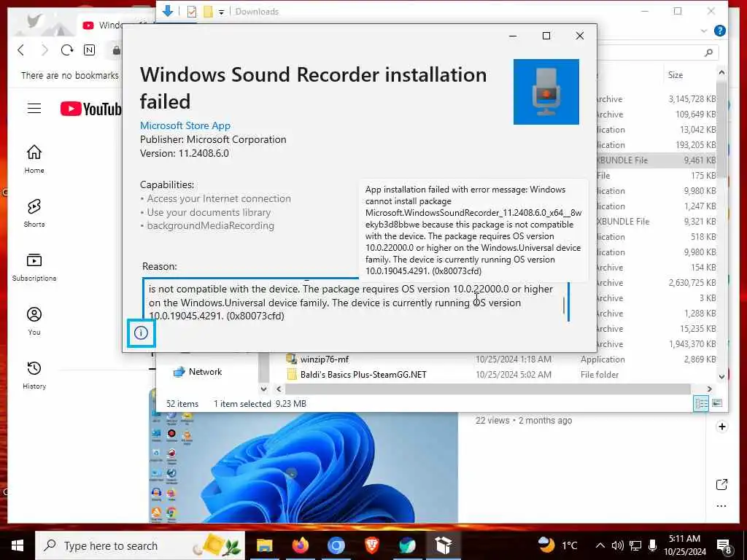Switch Explorer to details view
This screenshot has height=560, width=747.
click(x=701, y=404)
